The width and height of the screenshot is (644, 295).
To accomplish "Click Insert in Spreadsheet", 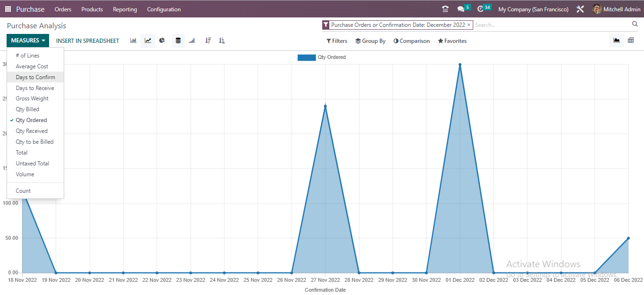I will [87, 41].
